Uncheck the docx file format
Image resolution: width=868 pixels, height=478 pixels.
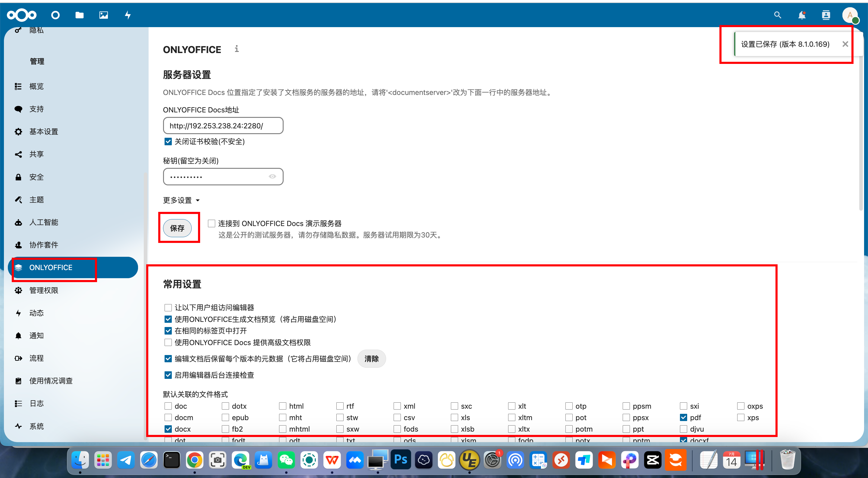click(x=168, y=429)
